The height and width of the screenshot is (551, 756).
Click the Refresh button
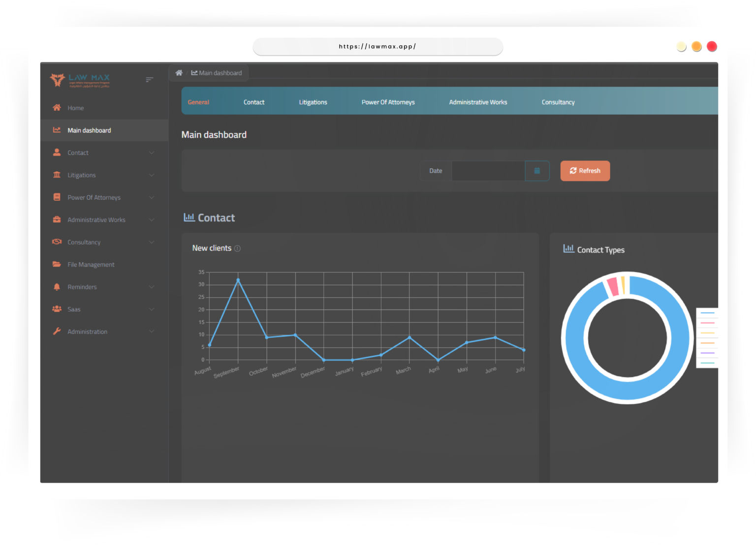click(585, 171)
